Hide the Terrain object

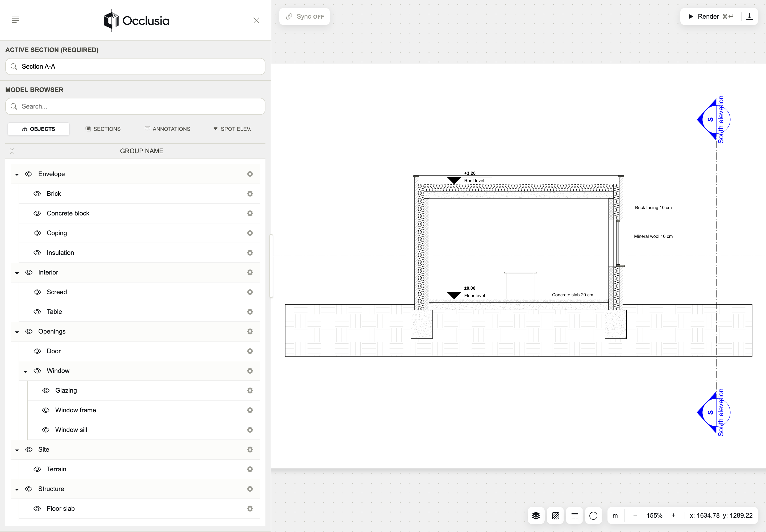coord(37,469)
